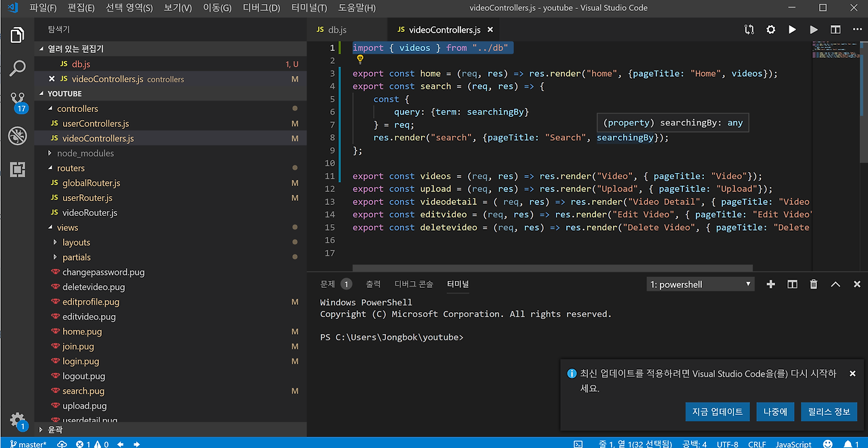The height and width of the screenshot is (448, 868).
Task: Open the Debug view in activity bar
Action: coord(17,136)
